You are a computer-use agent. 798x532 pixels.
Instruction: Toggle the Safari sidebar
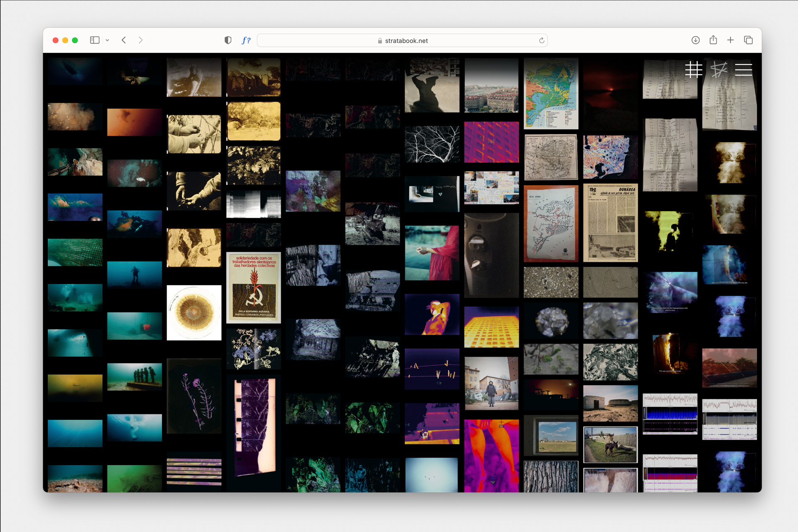pyautogui.click(x=95, y=40)
